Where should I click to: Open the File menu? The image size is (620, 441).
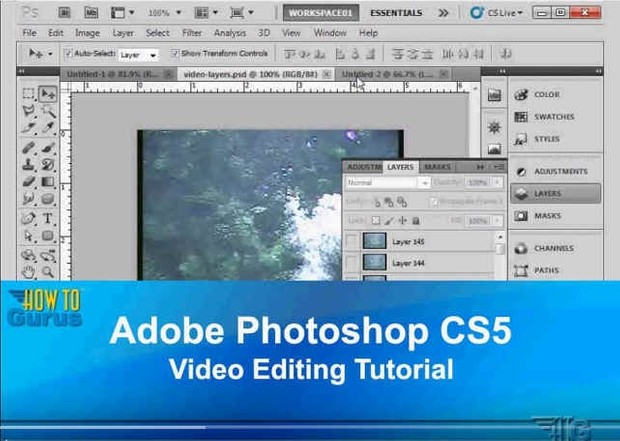point(29,33)
